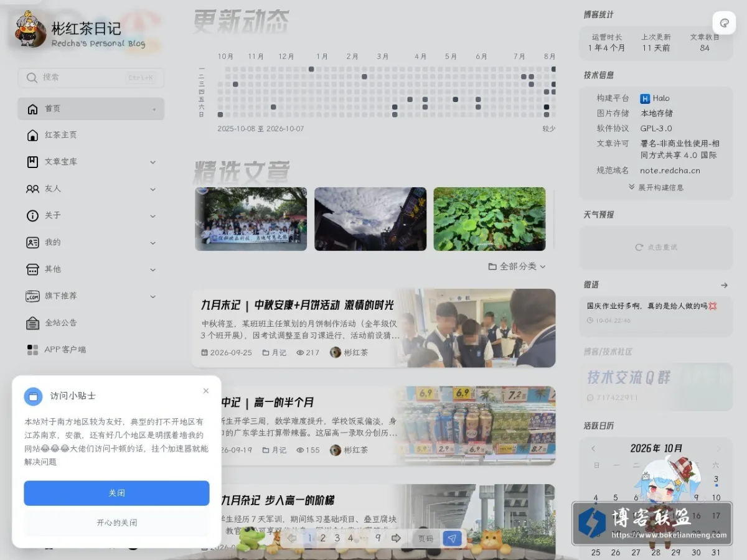Open the lotus leaves featured thumbnail
747x560 pixels.
pos(489,219)
